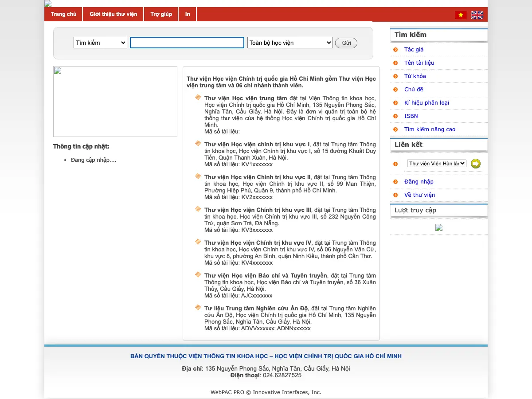Click the In print menu item
Viewport: 532px width, 399px height.
[188, 14]
